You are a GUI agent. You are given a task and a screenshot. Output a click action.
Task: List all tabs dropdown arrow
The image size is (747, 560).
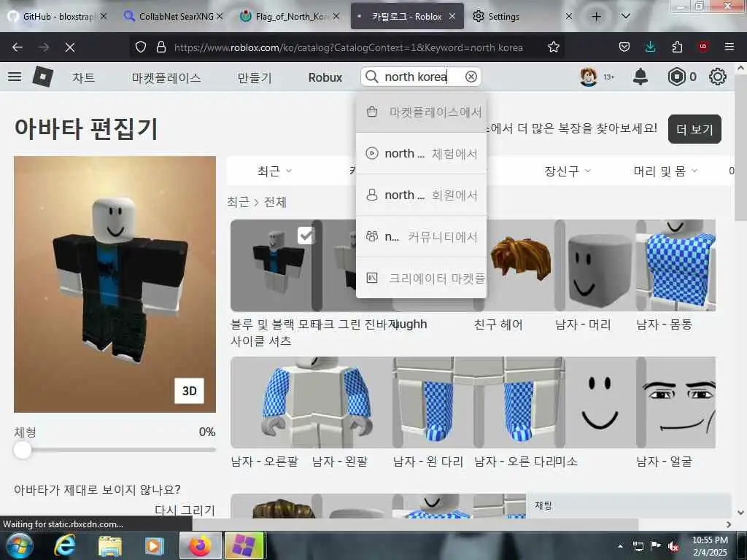click(625, 16)
